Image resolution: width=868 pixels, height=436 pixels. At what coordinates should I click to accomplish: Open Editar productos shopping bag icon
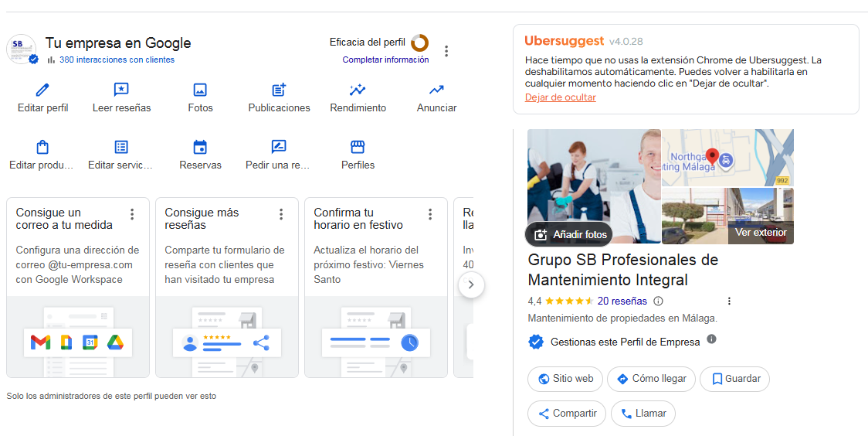pos(42,147)
